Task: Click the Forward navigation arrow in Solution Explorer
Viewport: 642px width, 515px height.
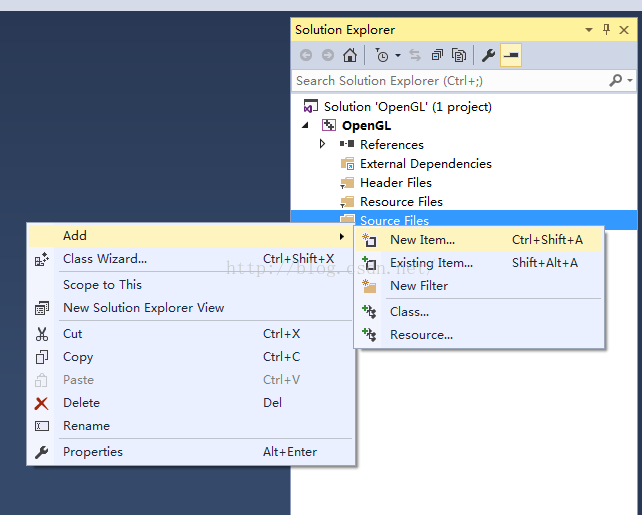Action: point(328,55)
